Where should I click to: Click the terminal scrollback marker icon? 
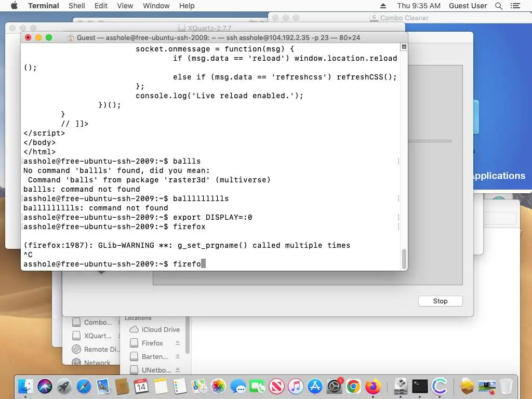pos(404,47)
